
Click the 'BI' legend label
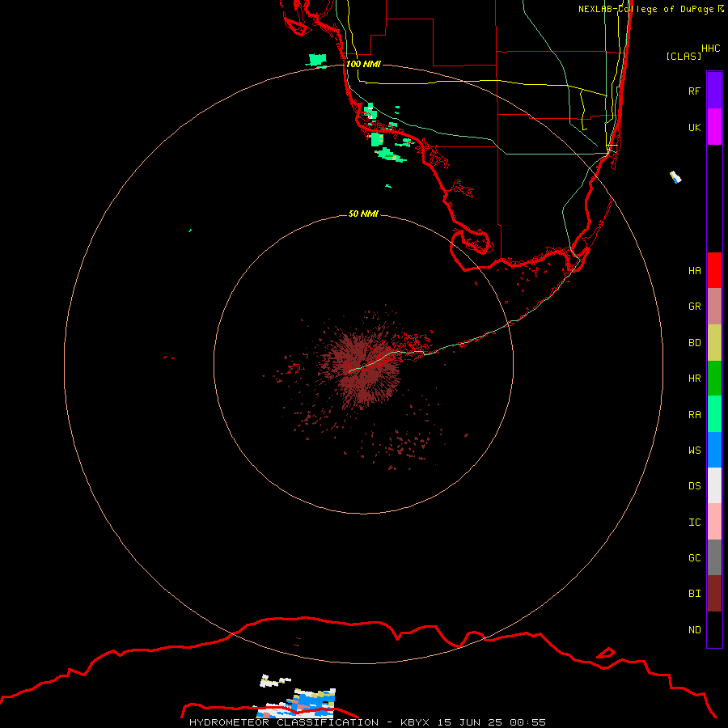tap(695, 594)
